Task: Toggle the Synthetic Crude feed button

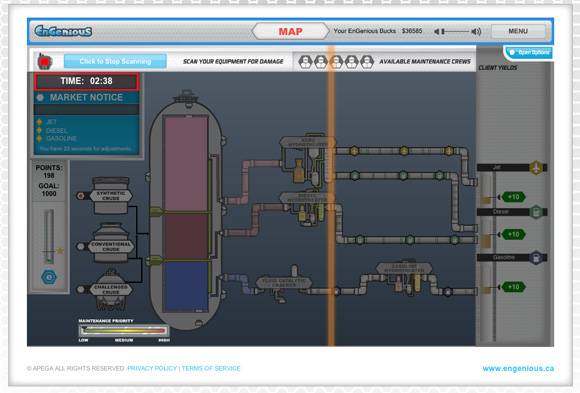Action: pyautogui.click(x=80, y=196)
